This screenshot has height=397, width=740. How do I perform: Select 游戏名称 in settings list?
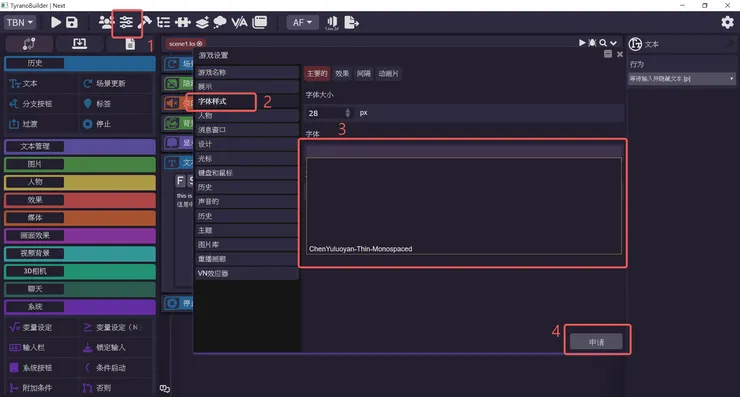(247, 72)
